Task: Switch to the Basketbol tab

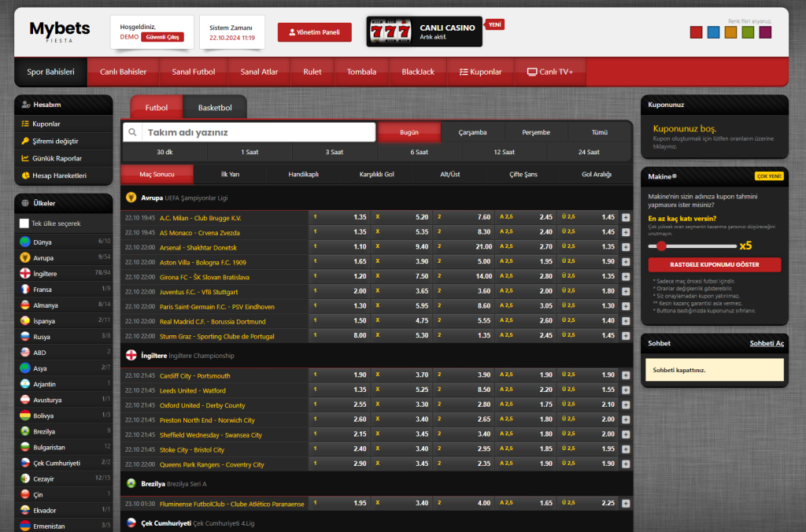Action: tap(215, 108)
